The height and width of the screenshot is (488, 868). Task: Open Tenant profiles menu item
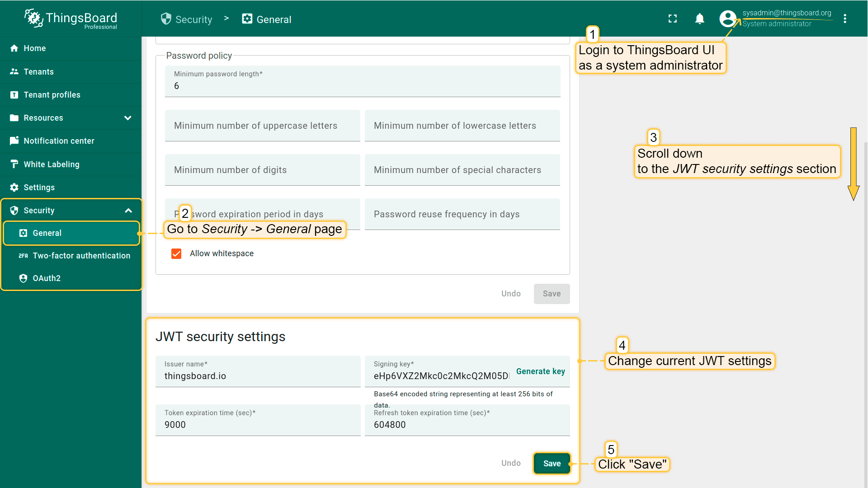tap(52, 95)
